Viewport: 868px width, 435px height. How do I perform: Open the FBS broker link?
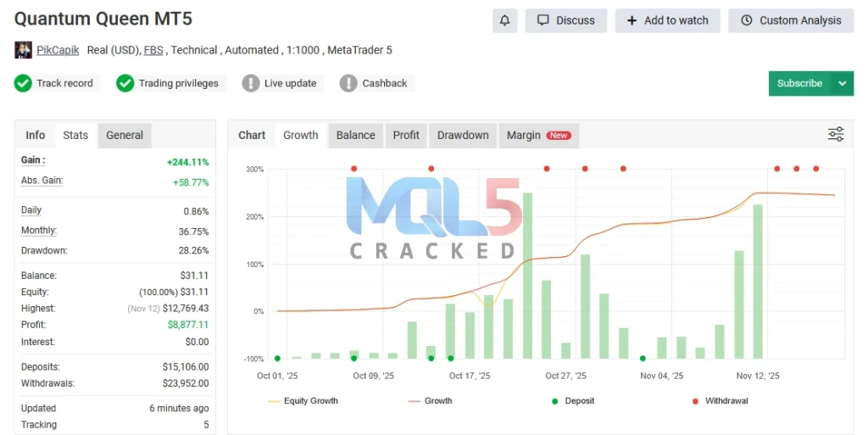tap(153, 51)
